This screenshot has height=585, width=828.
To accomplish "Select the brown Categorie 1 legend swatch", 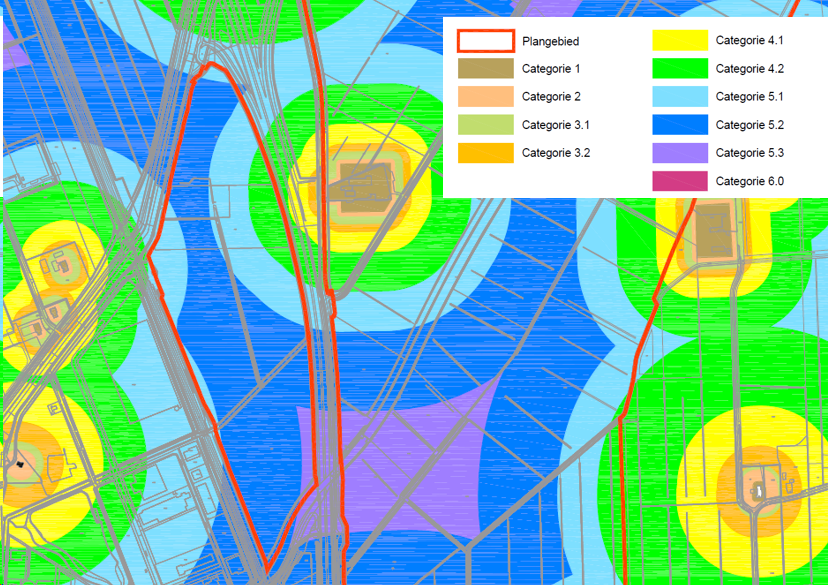I will (486, 69).
